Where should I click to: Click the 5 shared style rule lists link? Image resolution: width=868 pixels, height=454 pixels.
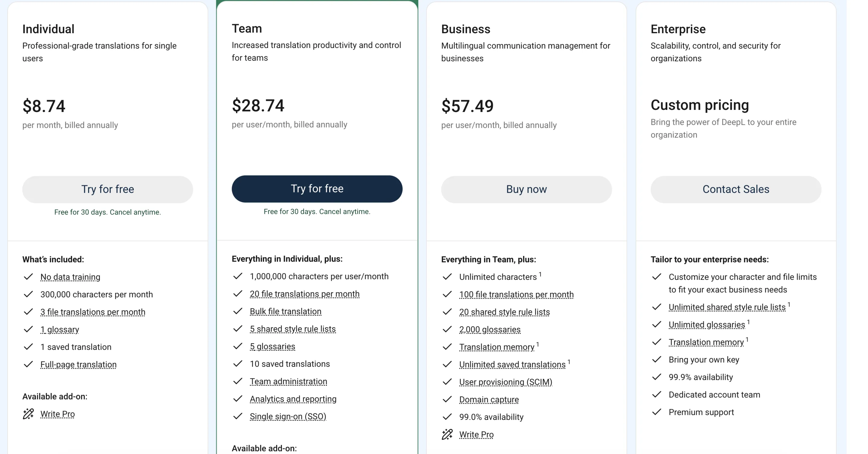click(x=292, y=329)
